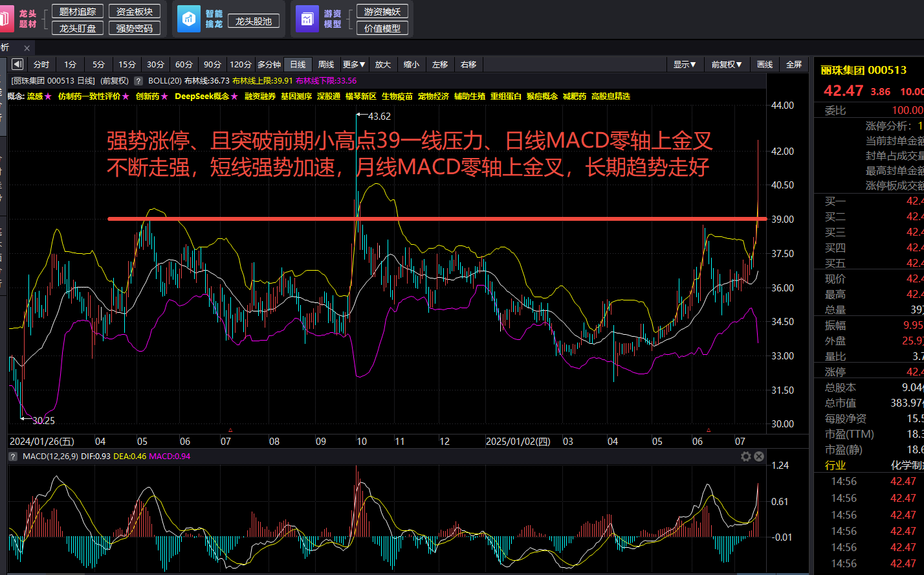Select the 周线 weekly chart tab
This screenshot has height=575, width=924.
point(326,65)
